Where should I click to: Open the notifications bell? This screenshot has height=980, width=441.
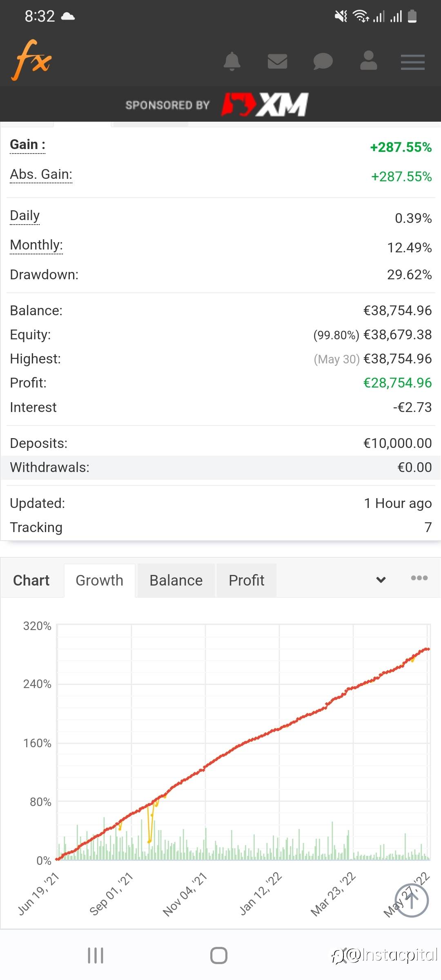(x=232, y=62)
